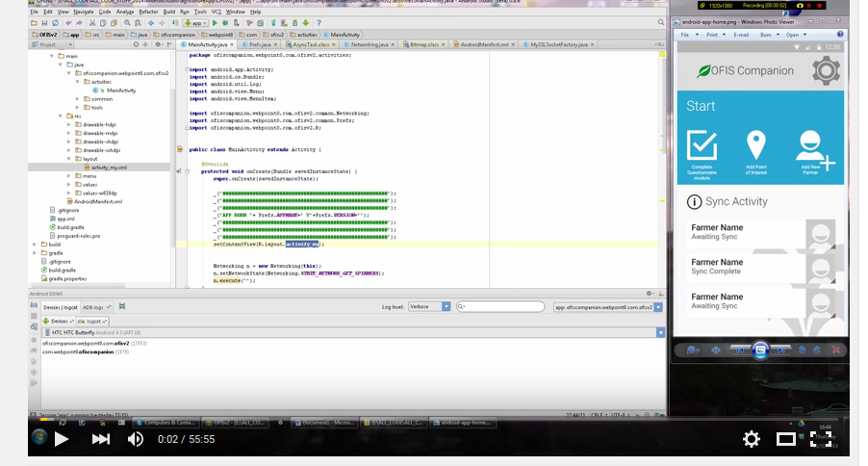
Task: Open YouTube player settings gear
Action: point(751,439)
